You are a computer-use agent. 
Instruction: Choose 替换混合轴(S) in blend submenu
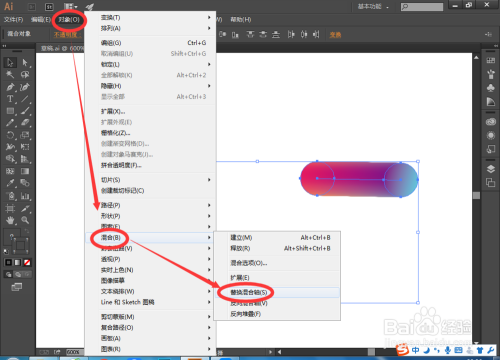click(277, 292)
